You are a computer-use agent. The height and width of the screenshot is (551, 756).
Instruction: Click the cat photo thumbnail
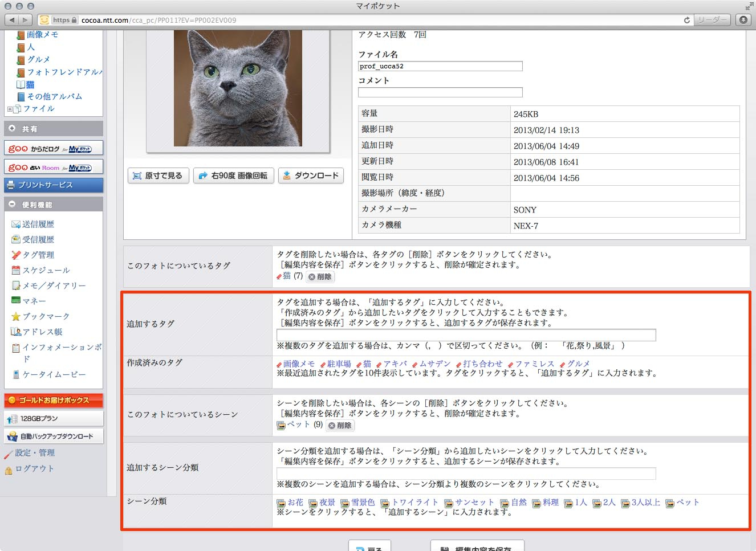point(239,89)
